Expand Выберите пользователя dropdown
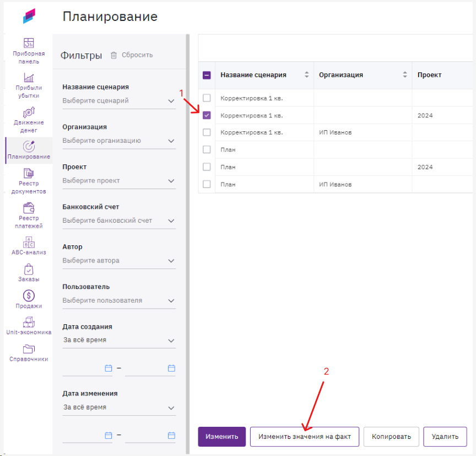This screenshot has width=476, height=456. pyautogui.click(x=119, y=301)
